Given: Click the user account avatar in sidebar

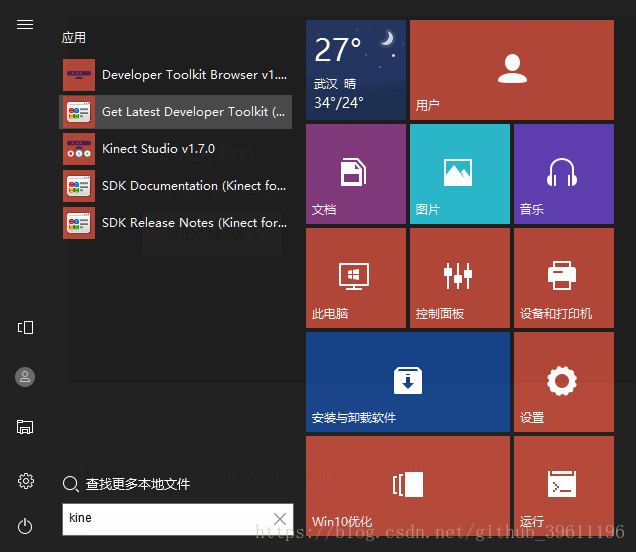Looking at the screenshot, I should (25, 377).
